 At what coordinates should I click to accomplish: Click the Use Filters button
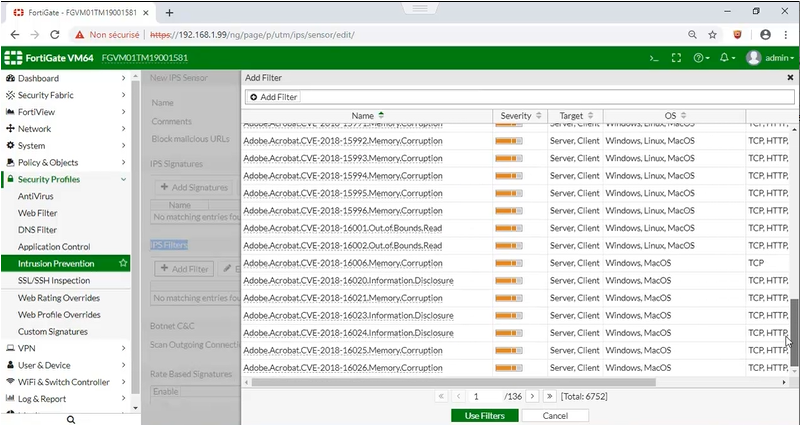coord(478,415)
